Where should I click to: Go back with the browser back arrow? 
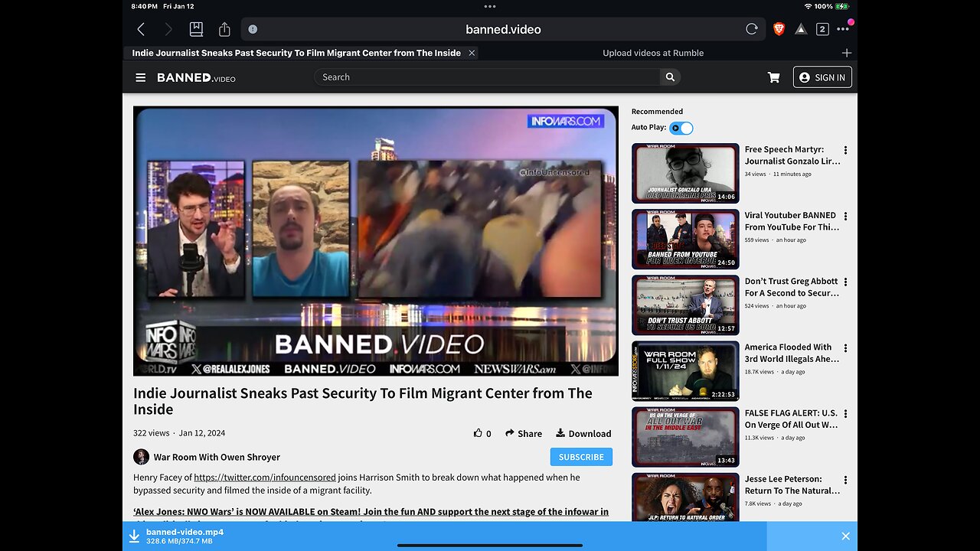(141, 29)
